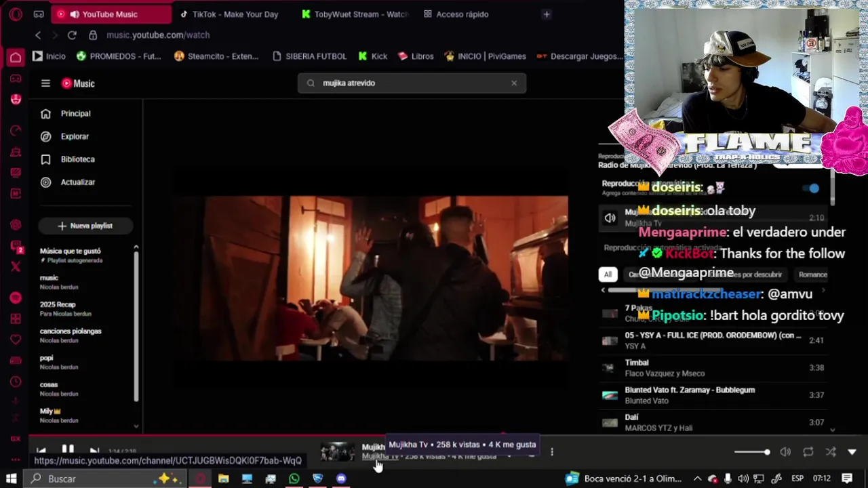Play '05 - YSY A - FULL ICE' in queue

pos(713,340)
